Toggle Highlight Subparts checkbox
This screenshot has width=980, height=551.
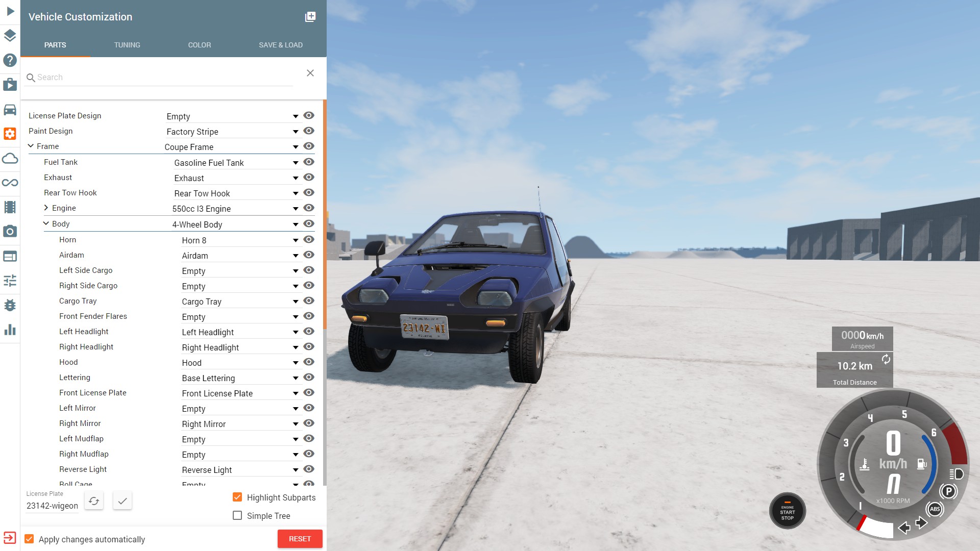237,497
